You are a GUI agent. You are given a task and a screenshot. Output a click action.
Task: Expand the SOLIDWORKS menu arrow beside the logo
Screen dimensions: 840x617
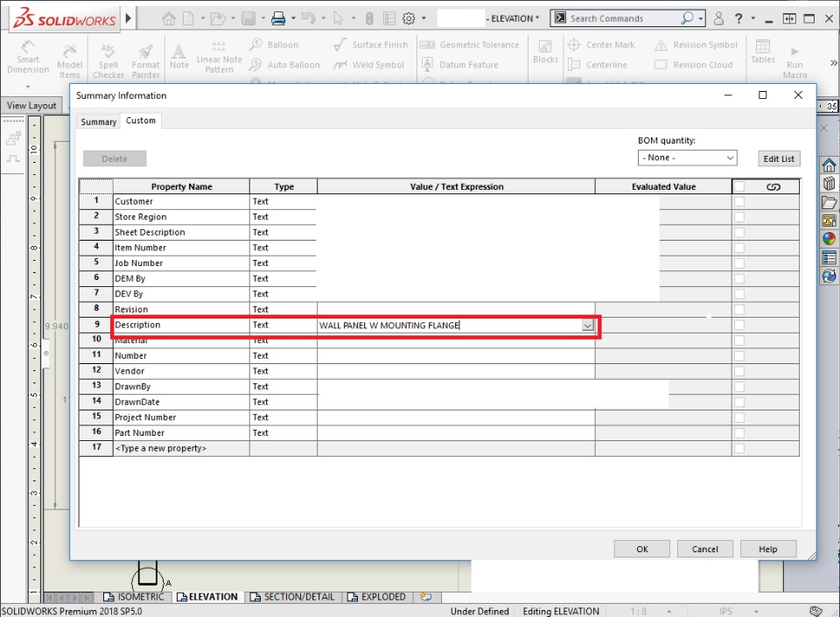(129, 18)
